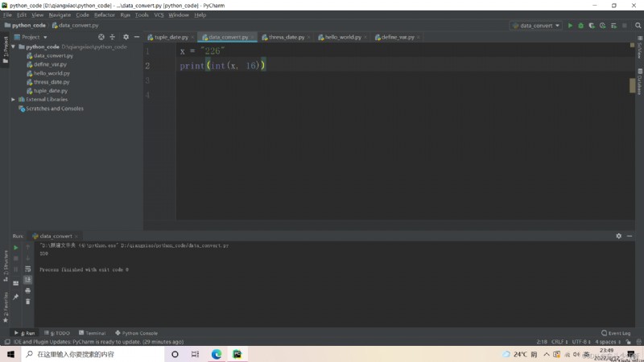Open the Project view dropdown
Screen dimensions: 644x362
(31, 37)
